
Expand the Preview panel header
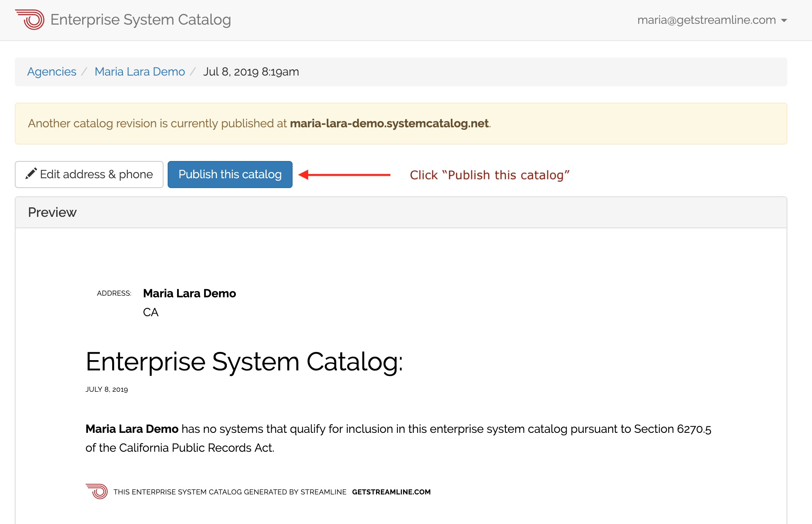(x=52, y=212)
